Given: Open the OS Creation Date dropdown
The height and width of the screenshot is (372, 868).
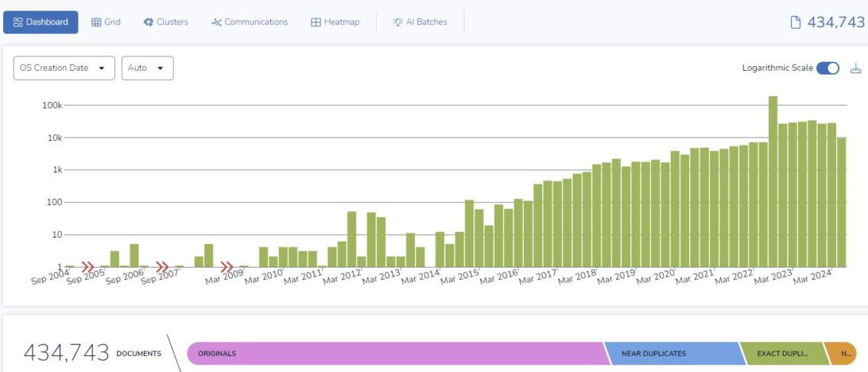Looking at the screenshot, I should point(64,68).
